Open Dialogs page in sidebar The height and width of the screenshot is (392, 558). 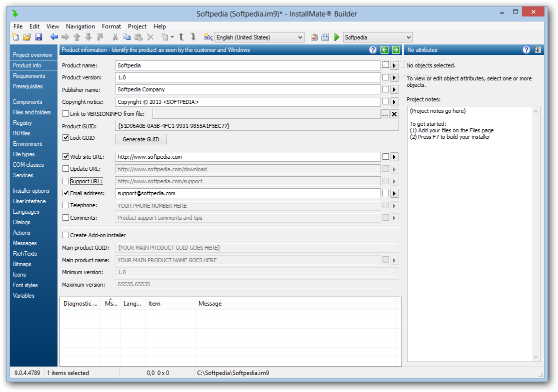pyautogui.click(x=21, y=222)
